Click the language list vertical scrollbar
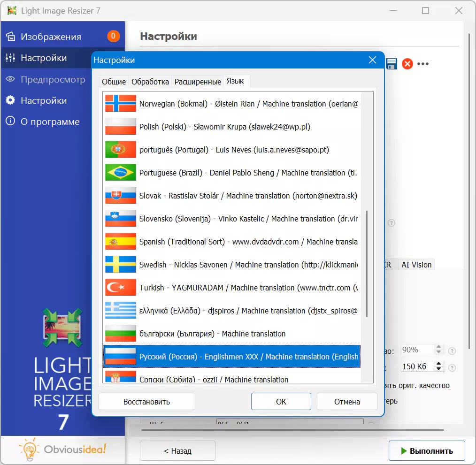This screenshot has width=476, height=465. tap(367, 264)
